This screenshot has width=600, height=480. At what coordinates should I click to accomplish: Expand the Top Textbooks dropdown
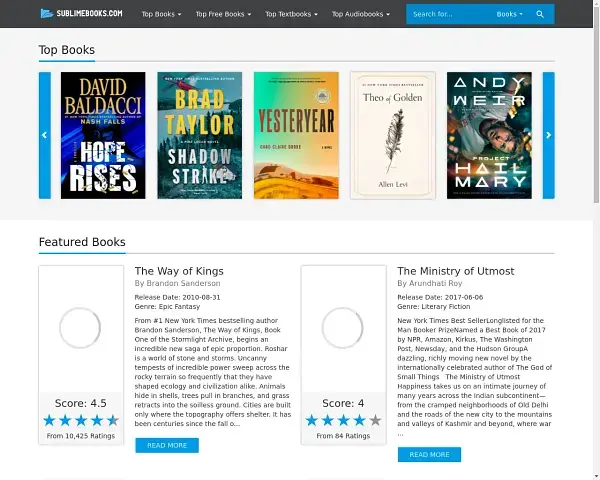[291, 15]
